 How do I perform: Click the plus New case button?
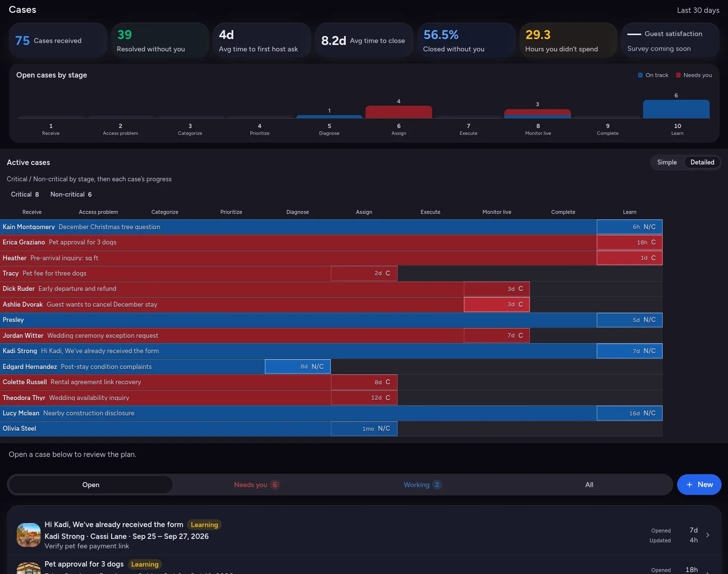click(x=699, y=485)
